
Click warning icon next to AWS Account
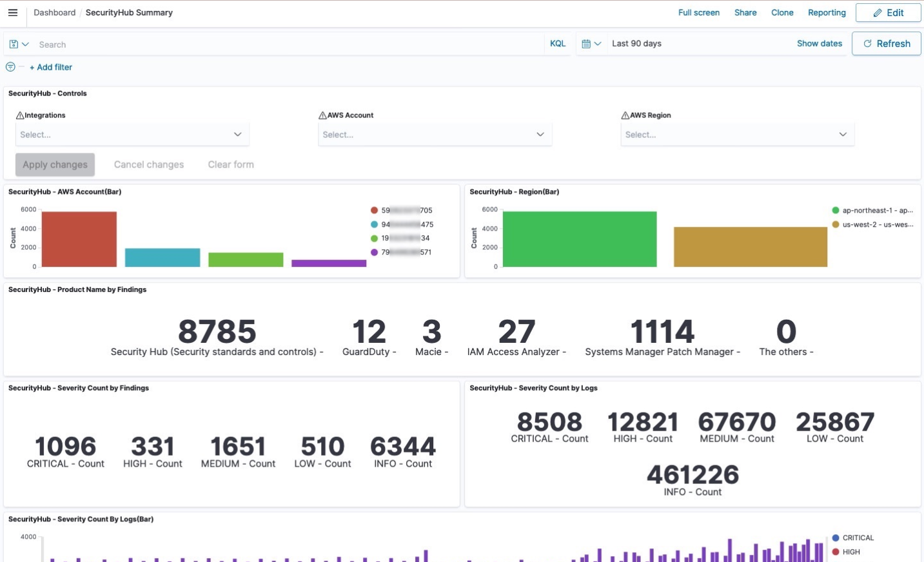coord(322,115)
